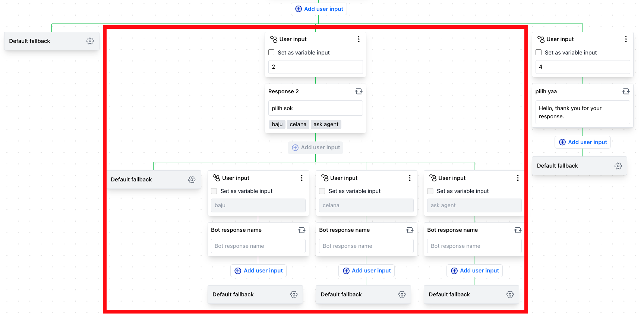Click Add user input under the pilih yaa response
The width and height of the screenshot is (644, 318).
583,142
